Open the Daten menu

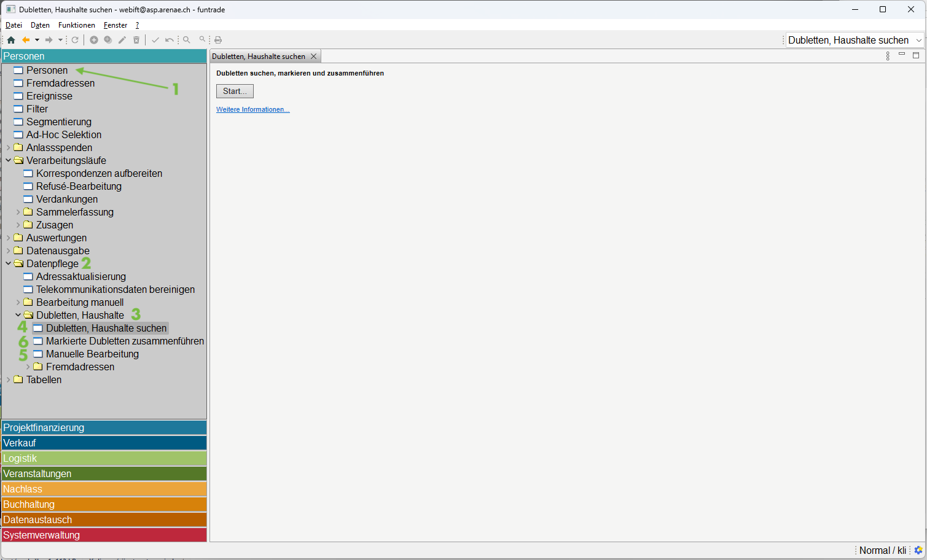click(40, 25)
